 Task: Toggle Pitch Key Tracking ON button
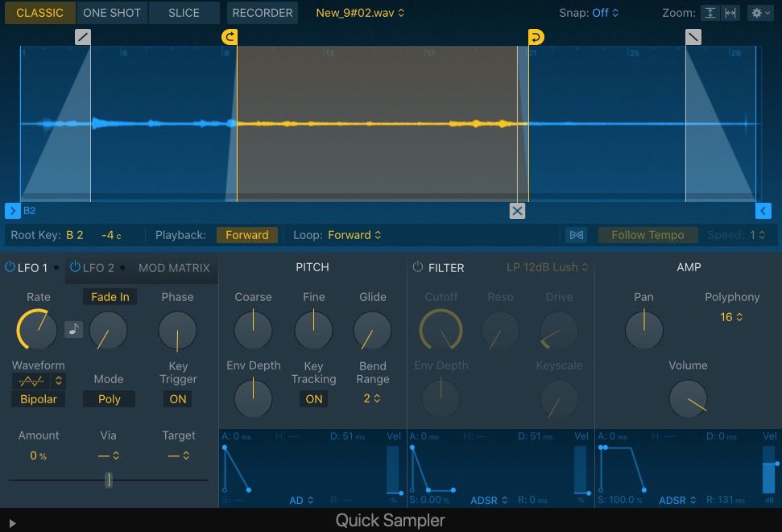(314, 398)
